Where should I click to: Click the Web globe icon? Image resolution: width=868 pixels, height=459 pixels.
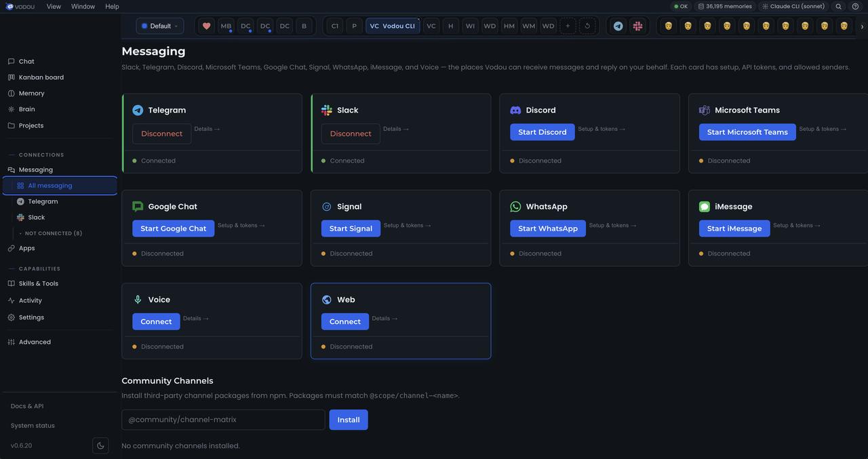tap(327, 300)
